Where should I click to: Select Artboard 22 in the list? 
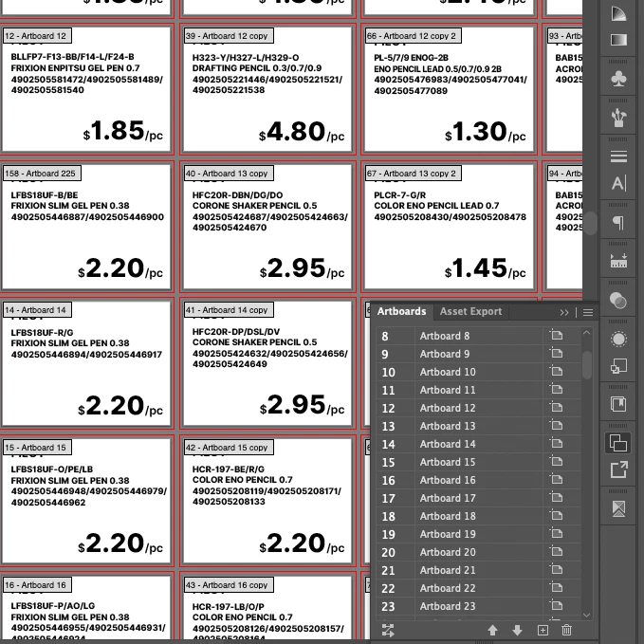coord(478,588)
